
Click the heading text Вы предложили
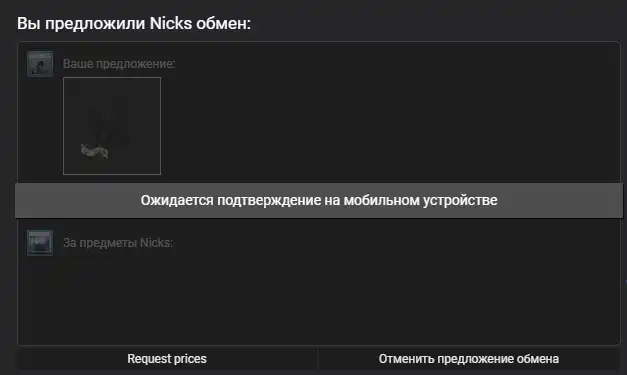coord(81,24)
